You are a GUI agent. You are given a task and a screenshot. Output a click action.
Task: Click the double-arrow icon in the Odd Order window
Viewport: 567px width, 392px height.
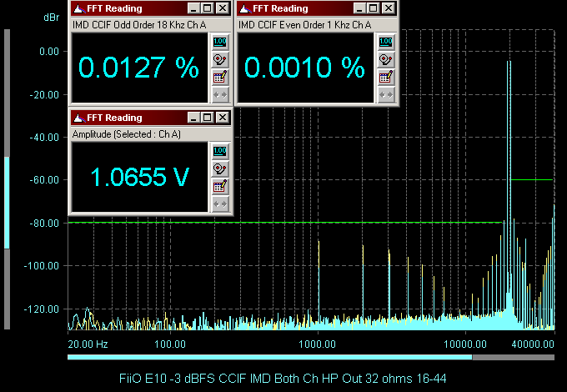click(x=219, y=94)
